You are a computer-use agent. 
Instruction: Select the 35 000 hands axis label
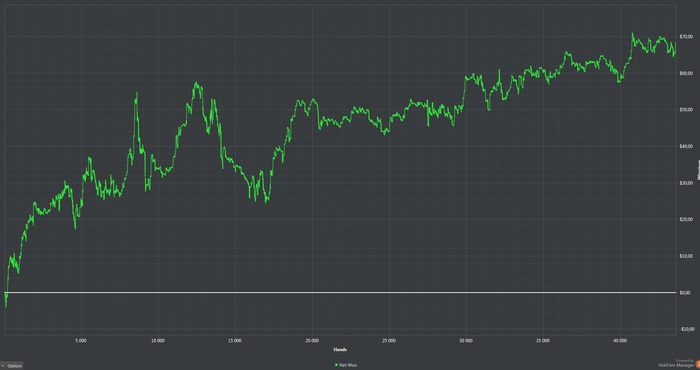[543, 341]
